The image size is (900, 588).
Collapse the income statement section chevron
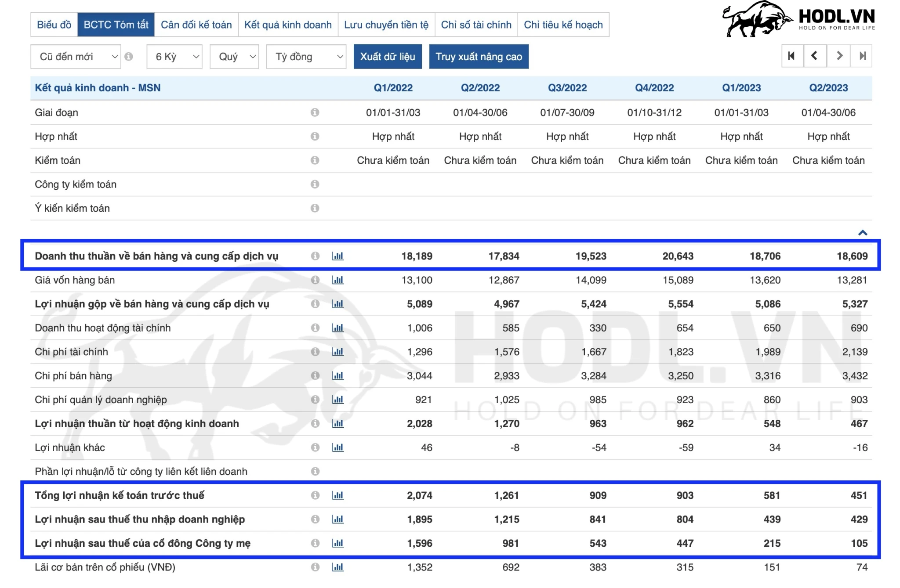(x=862, y=233)
